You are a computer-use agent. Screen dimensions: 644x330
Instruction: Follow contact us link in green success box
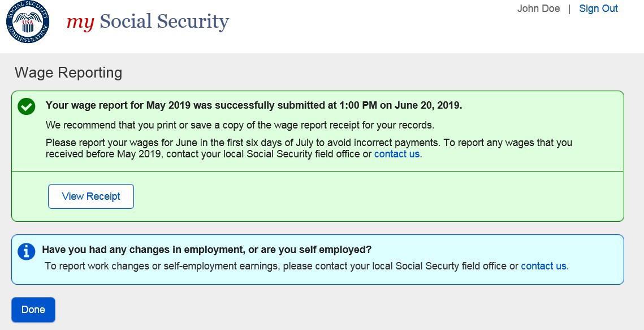pos(396,154)
